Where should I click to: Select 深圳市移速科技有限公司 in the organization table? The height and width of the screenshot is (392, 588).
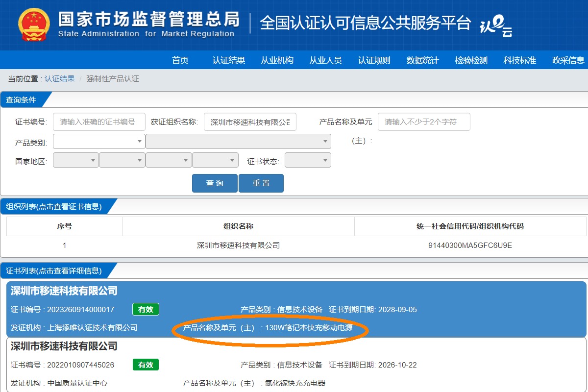238,245
